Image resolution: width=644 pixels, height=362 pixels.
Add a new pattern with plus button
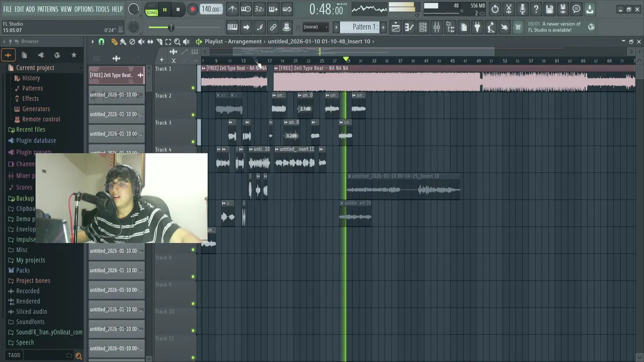pyautogui.click(x=383, y=27)
